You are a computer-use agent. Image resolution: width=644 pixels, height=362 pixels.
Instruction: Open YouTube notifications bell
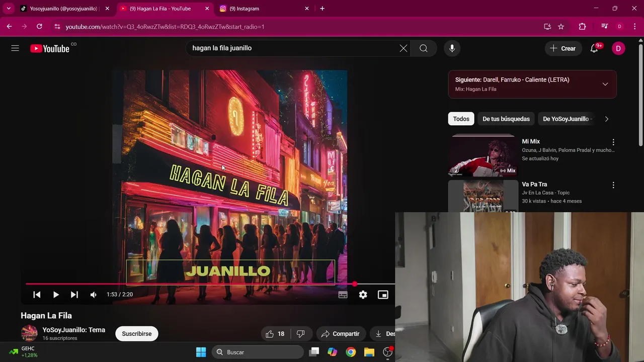click(594, 48)
